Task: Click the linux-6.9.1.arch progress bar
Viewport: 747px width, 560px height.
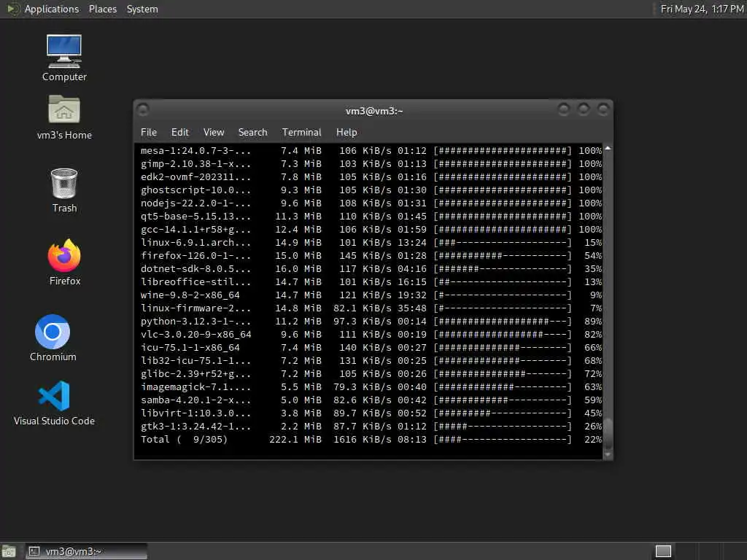Action: point(502,242)
